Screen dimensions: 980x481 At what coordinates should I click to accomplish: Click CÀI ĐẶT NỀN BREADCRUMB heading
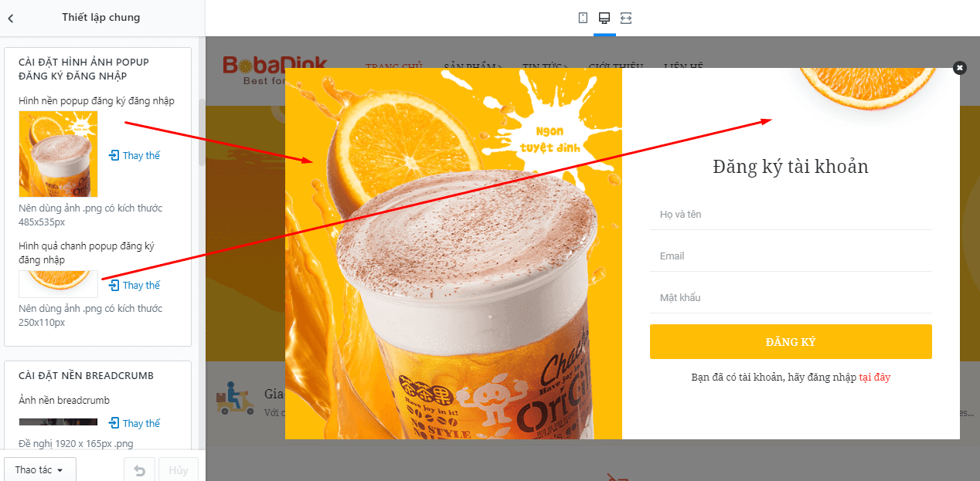point(86,375)
